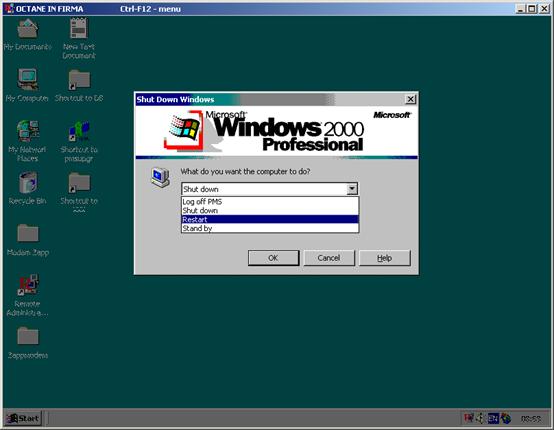Open the EN language indicator in tray
Screen dimensions: 554x430
(493, 419)
